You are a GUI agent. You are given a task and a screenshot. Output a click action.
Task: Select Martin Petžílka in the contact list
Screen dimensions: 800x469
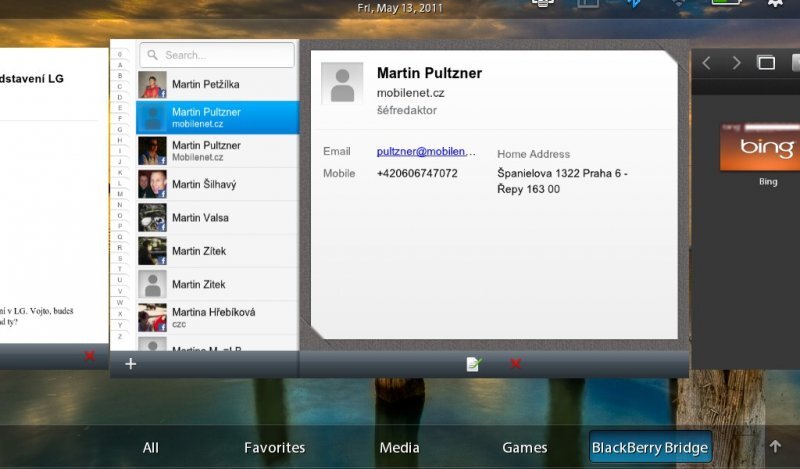[x=217, y=84]
